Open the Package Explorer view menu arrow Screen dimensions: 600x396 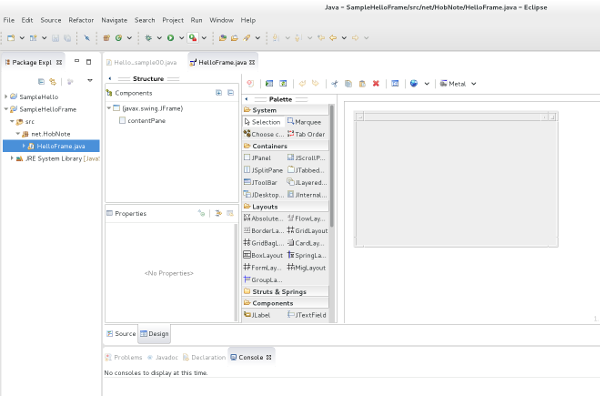[90, 81]
